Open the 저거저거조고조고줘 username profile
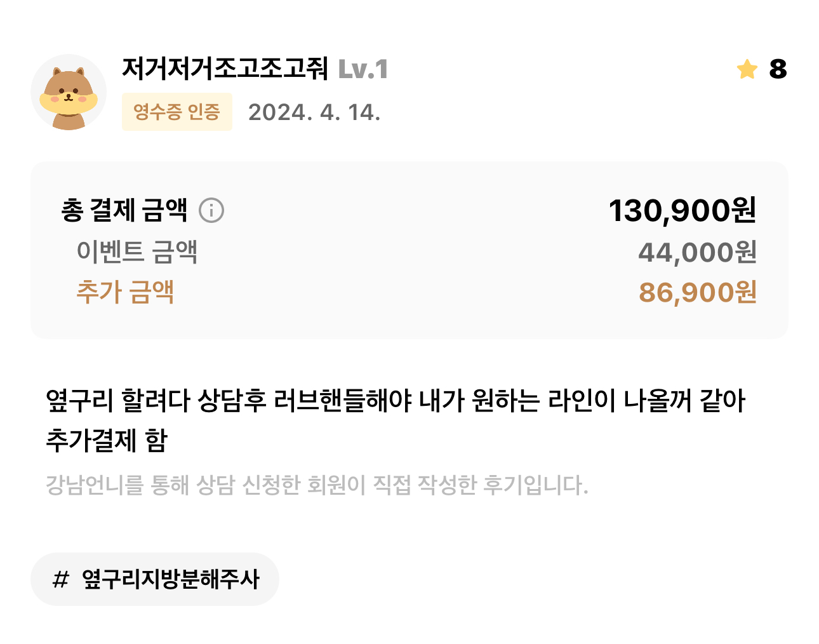 tap(225, 69)
